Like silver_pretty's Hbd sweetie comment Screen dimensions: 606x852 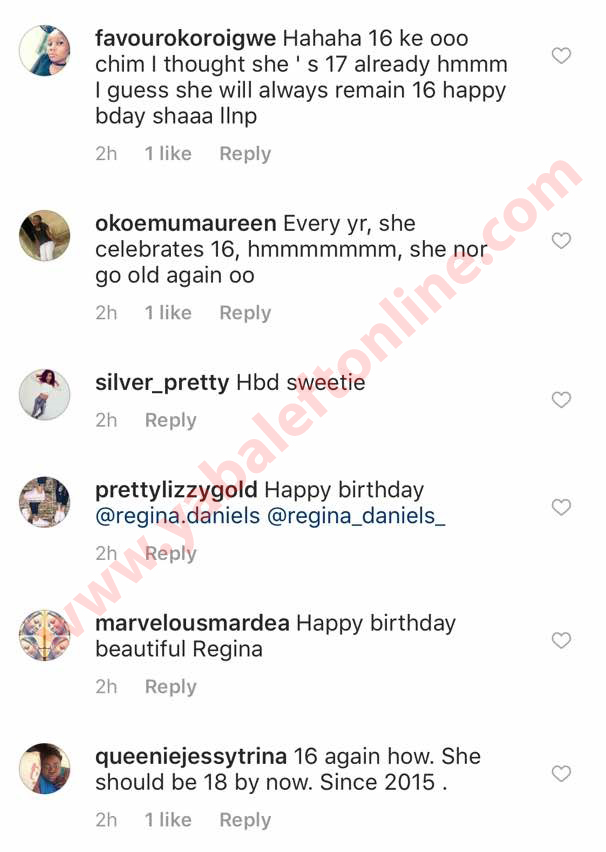(x=561, y=400)
